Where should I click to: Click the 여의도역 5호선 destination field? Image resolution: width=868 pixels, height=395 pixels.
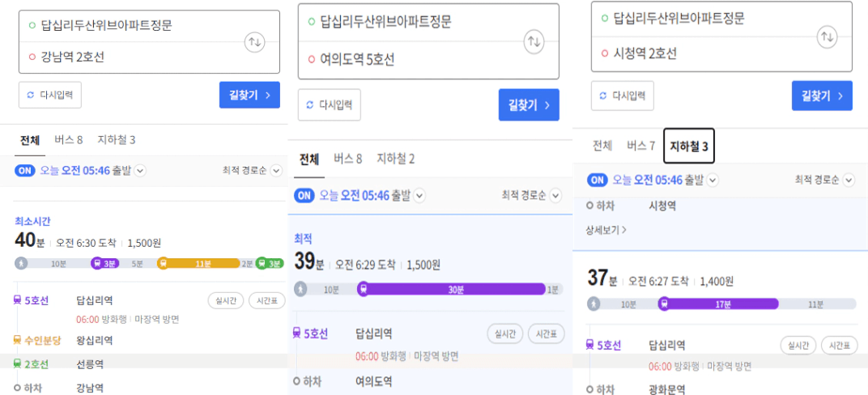(x=428, y=60)
